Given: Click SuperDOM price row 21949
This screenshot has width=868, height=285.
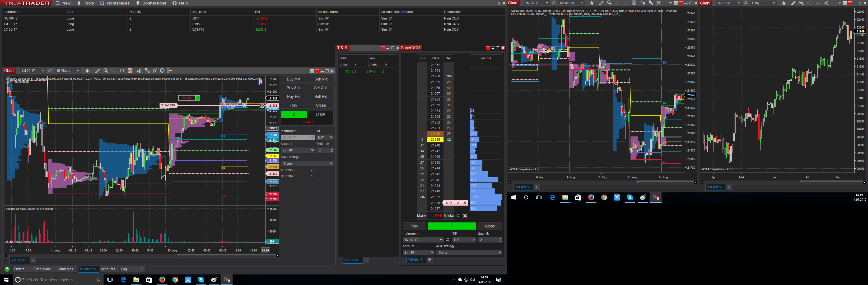Looking at the screenshot, I should tap(435, 140).
